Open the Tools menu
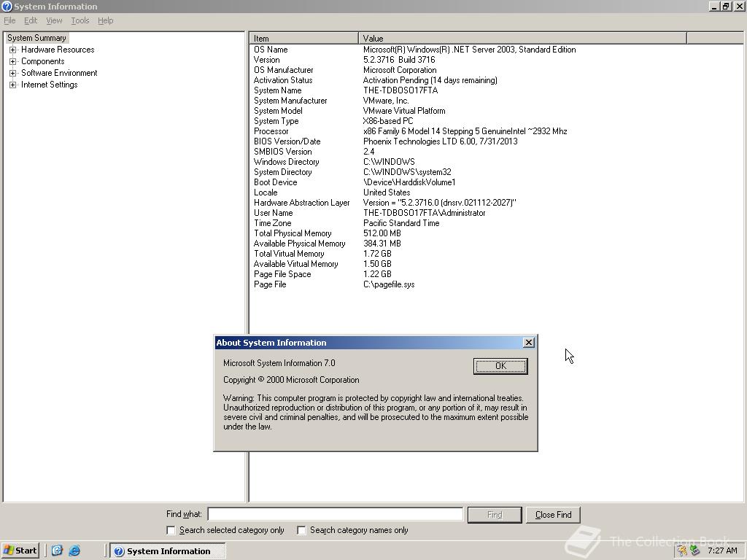 click(x=80, y=20)
